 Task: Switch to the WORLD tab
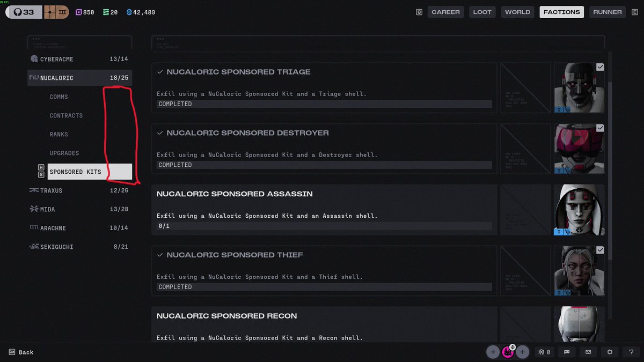[x=517, y=12]
